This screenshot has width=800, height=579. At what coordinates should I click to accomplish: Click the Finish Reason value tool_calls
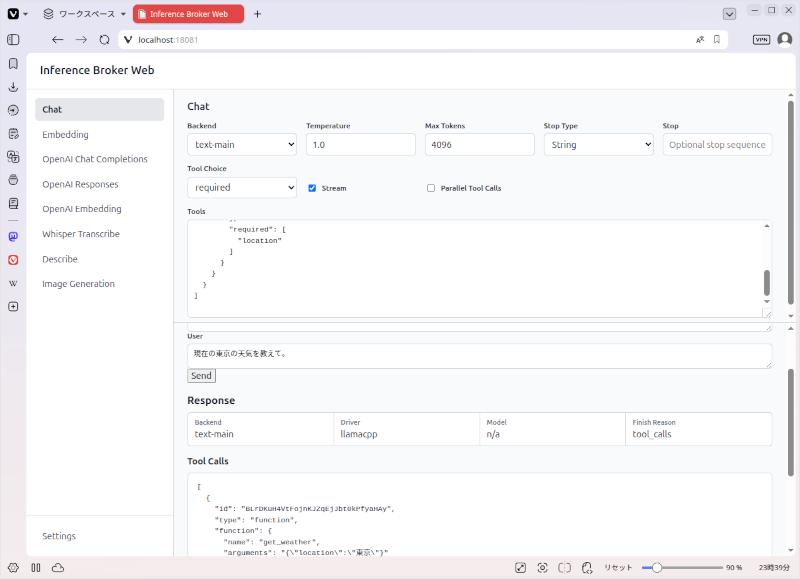(x=652, y=435)
